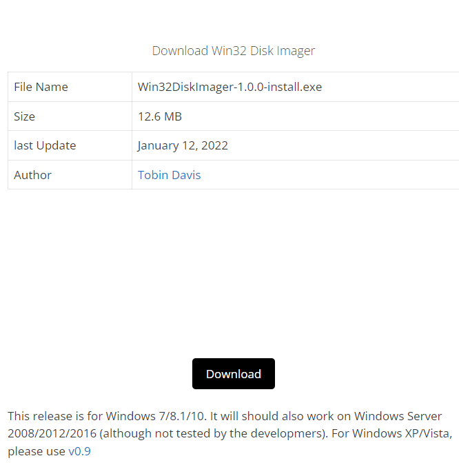Select the Author label cell
The image size is (459, 476).
32,175
